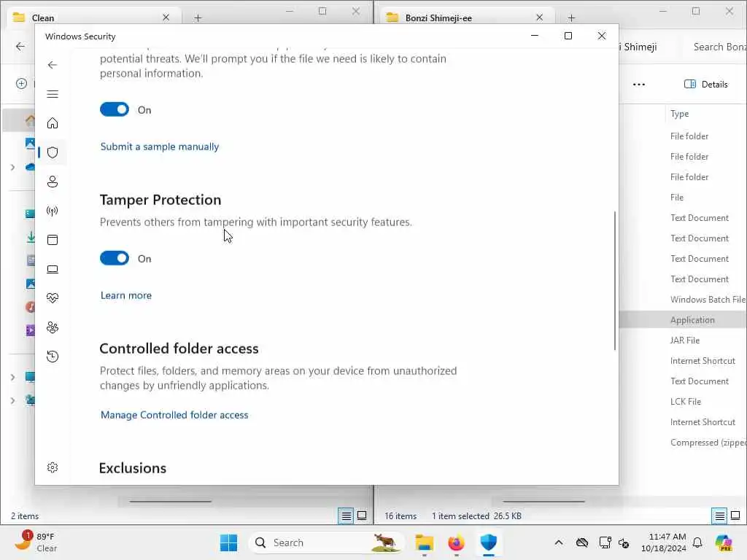Select the JAR File row

pyautogui.click(x=684, y=341)
